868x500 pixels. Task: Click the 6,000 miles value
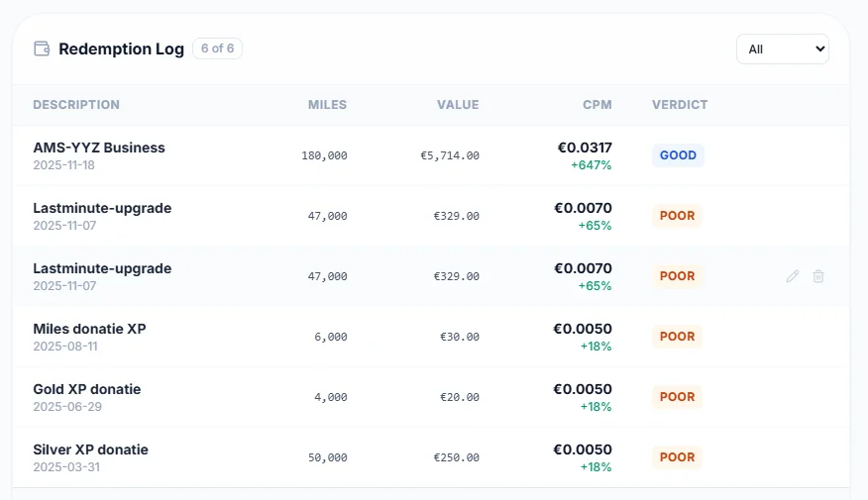[x=331, y=337]
